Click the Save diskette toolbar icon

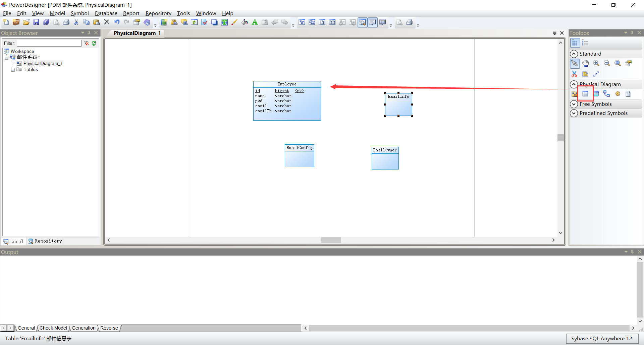tap(36, 22)
